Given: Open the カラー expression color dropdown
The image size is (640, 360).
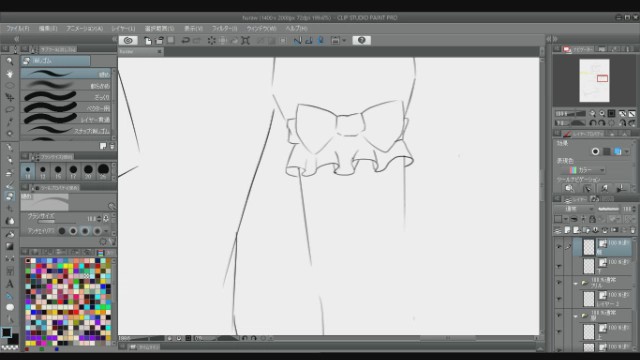Looking at the screenshot, I should tap(587, 170).
